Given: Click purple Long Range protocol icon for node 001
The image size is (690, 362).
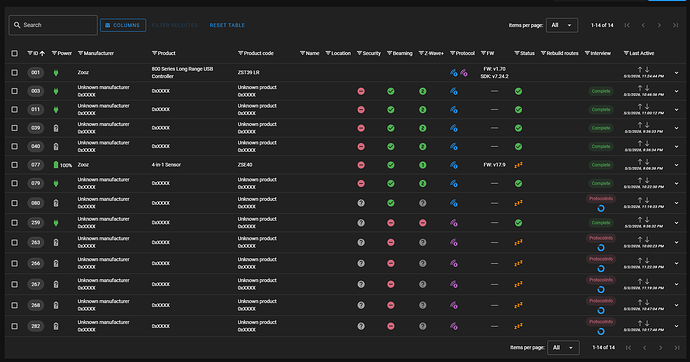Looking at the screenshot, I should [464, 73].
